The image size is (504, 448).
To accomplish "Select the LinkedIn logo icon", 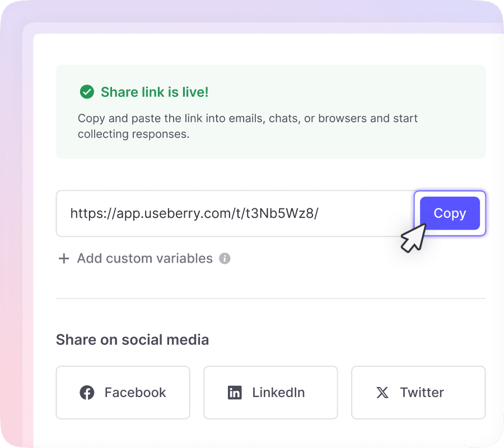I will click(235, 393).
